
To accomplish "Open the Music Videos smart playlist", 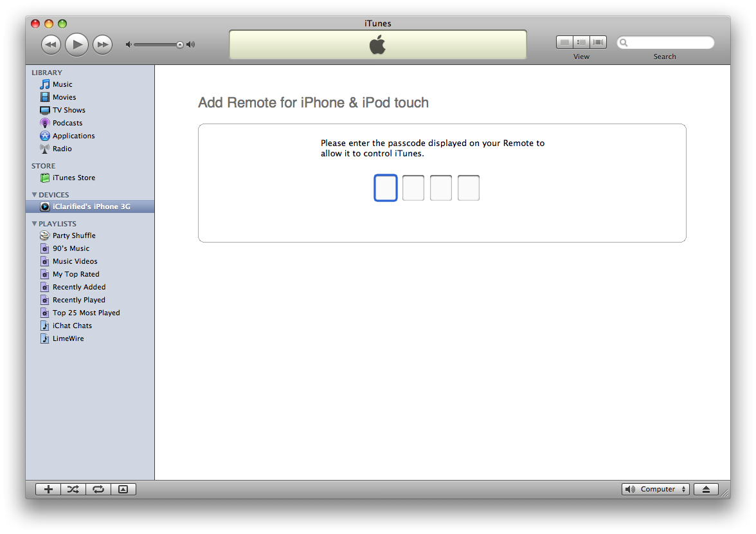I will pyautogui.click(x=90, y=261).
